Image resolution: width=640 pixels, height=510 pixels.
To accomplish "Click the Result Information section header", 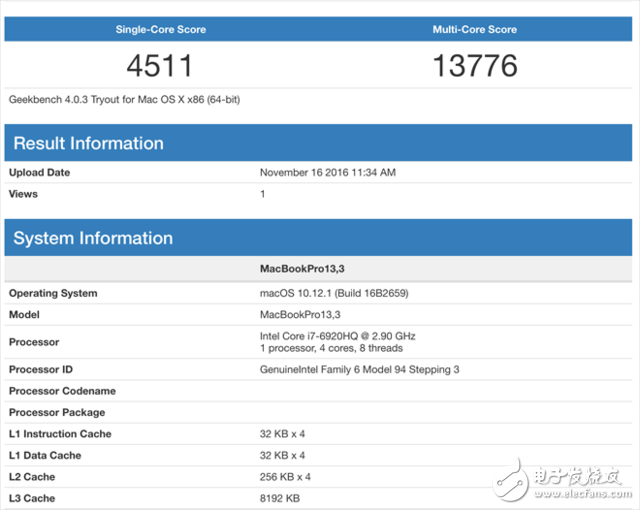I will click(88, 143).
